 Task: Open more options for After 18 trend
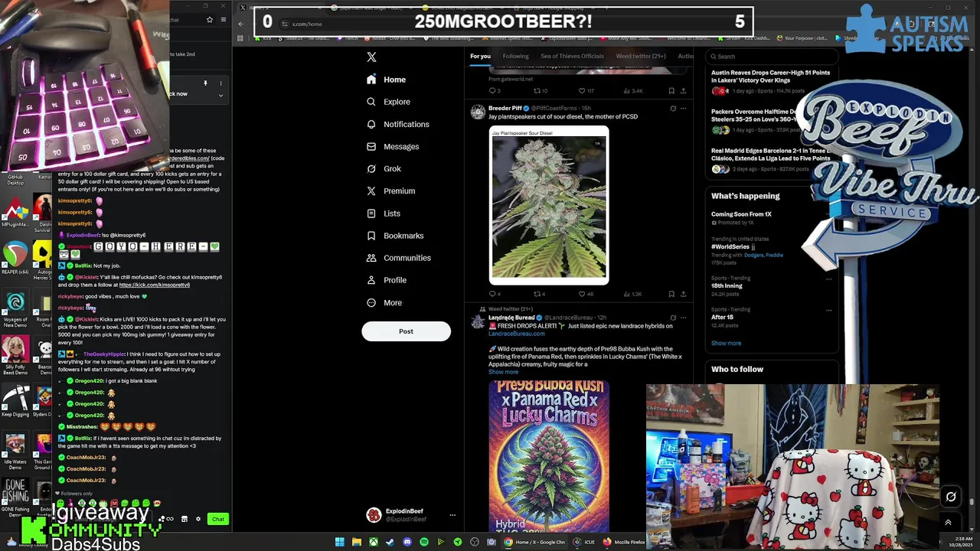click(x=828, y=310)
